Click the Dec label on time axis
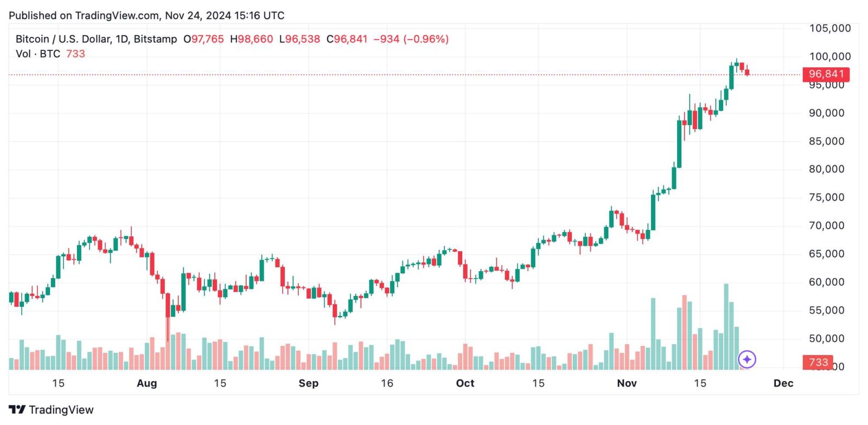868x425 pixels. (783, 383)
